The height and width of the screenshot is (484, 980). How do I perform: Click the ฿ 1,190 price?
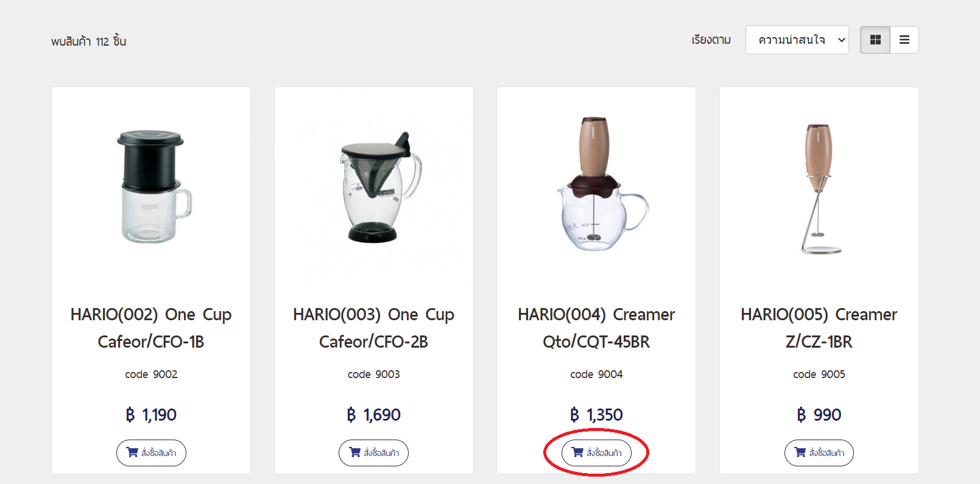(x=151, y=415)
